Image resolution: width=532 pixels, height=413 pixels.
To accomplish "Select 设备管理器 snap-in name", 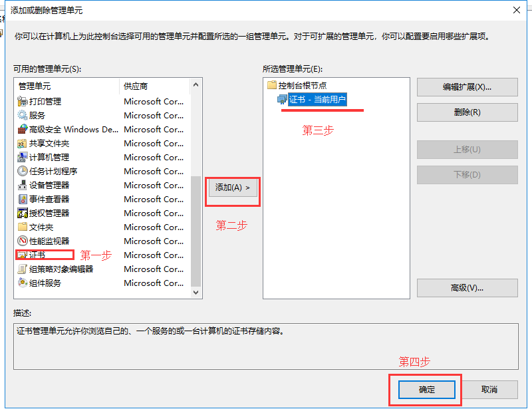I will 49,185.
